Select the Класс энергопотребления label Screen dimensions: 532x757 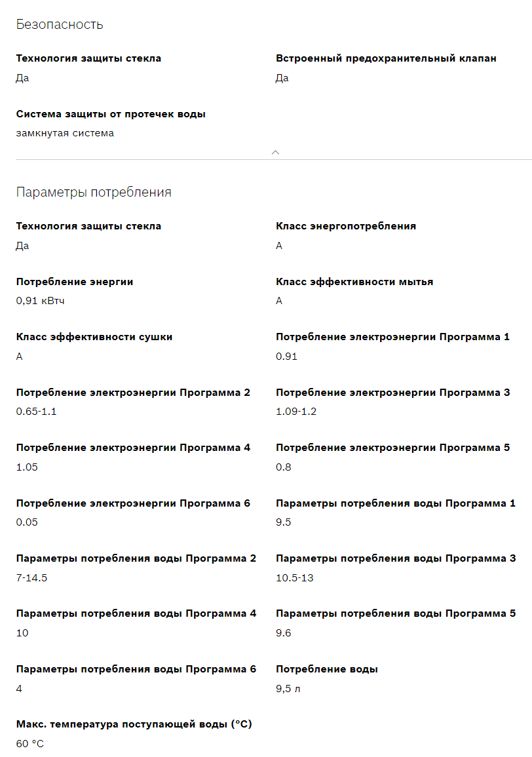[x=346, y=226]
